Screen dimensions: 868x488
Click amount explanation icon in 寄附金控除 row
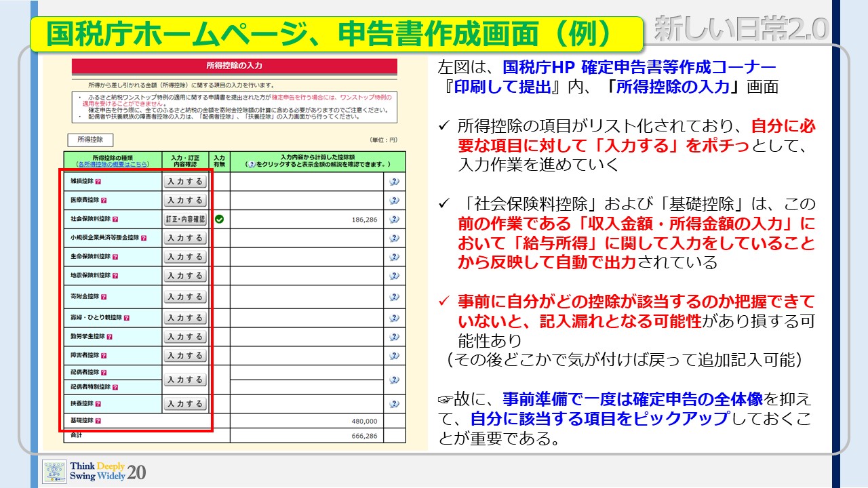pyautogui.click(x=395, y=297)
